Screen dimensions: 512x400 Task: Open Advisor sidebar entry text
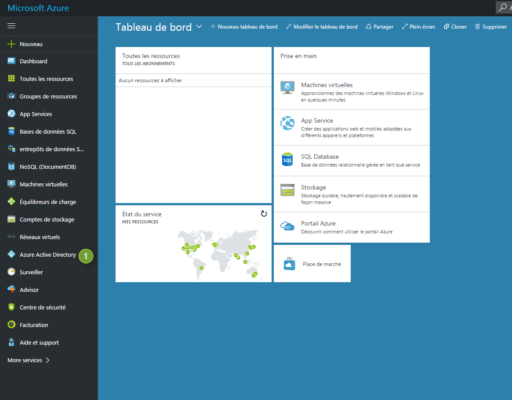point(29,290)
